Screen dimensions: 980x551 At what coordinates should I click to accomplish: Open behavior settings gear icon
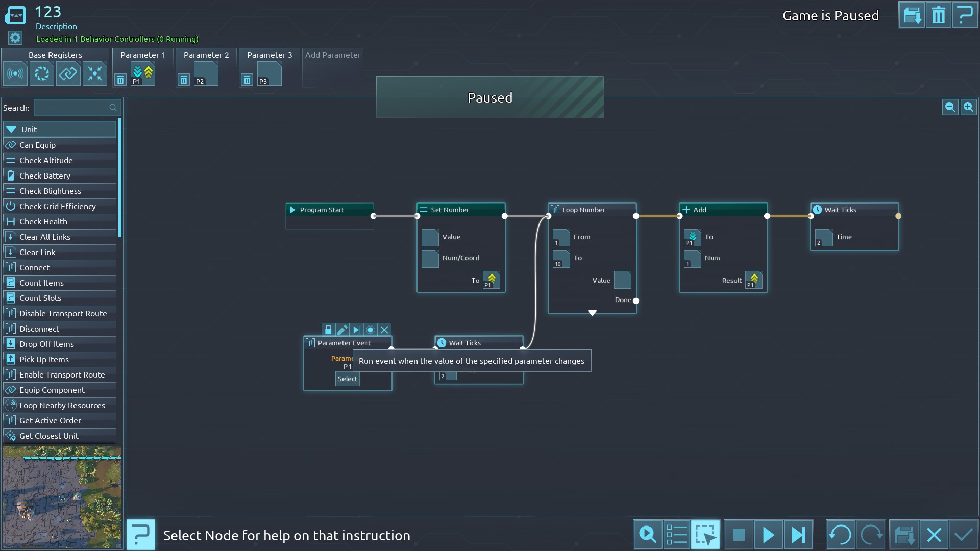tap(15, 38)
